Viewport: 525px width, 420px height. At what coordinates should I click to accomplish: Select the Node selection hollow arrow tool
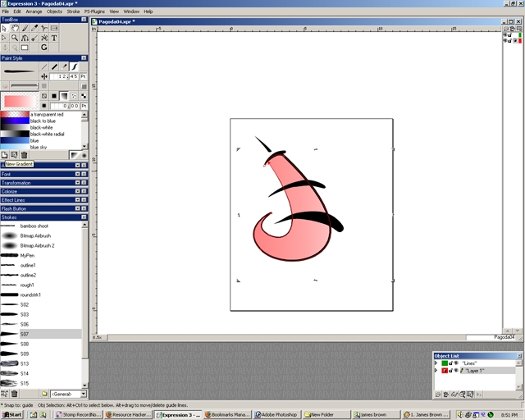[4, 38]
